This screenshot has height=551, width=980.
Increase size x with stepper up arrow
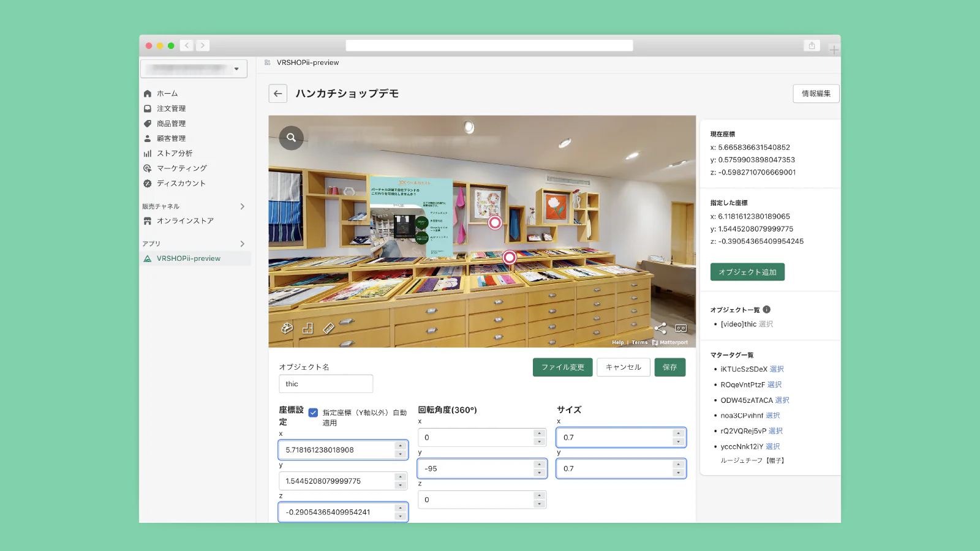[x=679, y=433]
